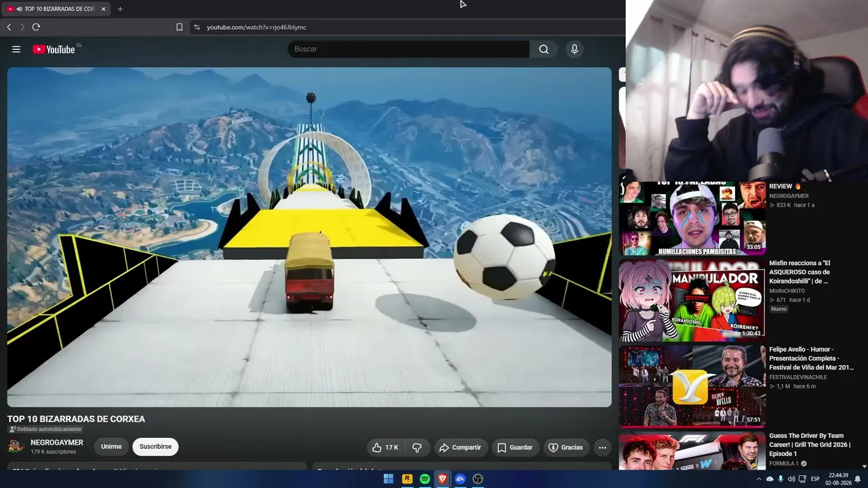Image resolution: width=868 pixels, height=488 pixels.
Task: Open more actions menu next to Gracias
Action: (x=602, y=447)
